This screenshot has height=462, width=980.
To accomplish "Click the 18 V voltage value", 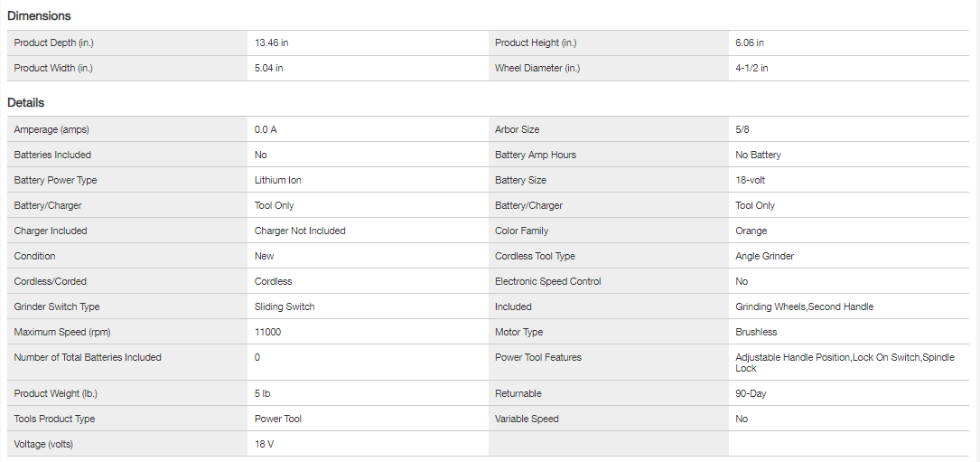I will point(266,444).
